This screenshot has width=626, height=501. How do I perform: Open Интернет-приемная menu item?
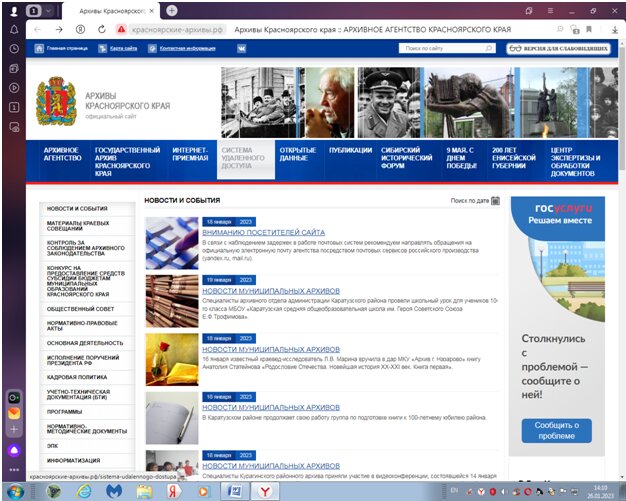[190, 154]
